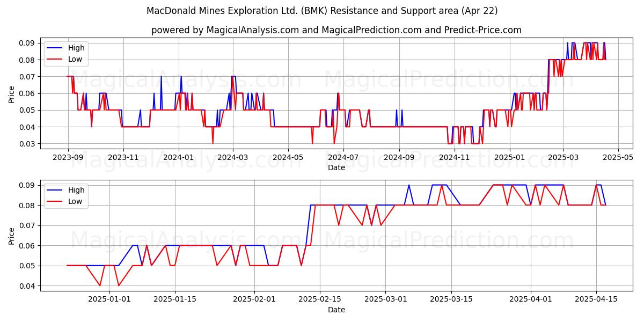The image size is (644, 322).
Task: Click the '2025-01-15' tick label
Action: coord(174,299)
